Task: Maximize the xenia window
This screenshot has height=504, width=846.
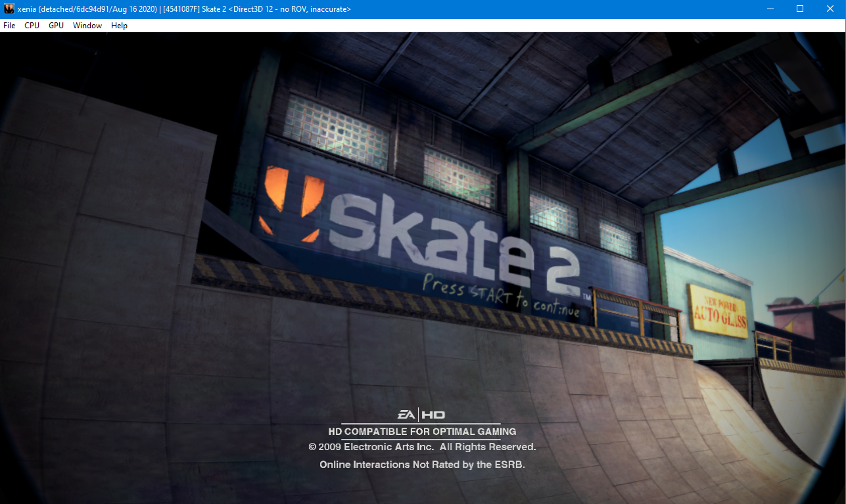Action: [800, 9]
